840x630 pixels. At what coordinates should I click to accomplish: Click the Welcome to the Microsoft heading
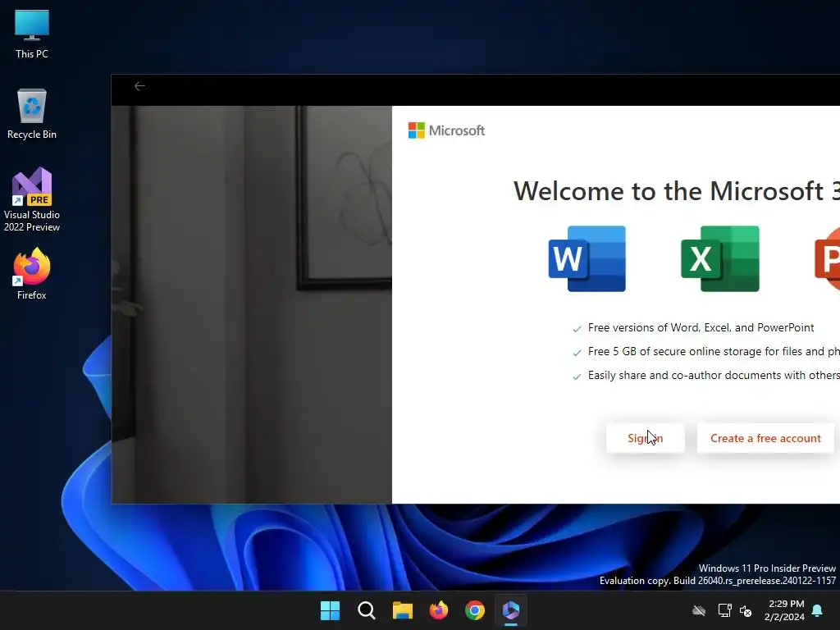click(x=677, y=190)
